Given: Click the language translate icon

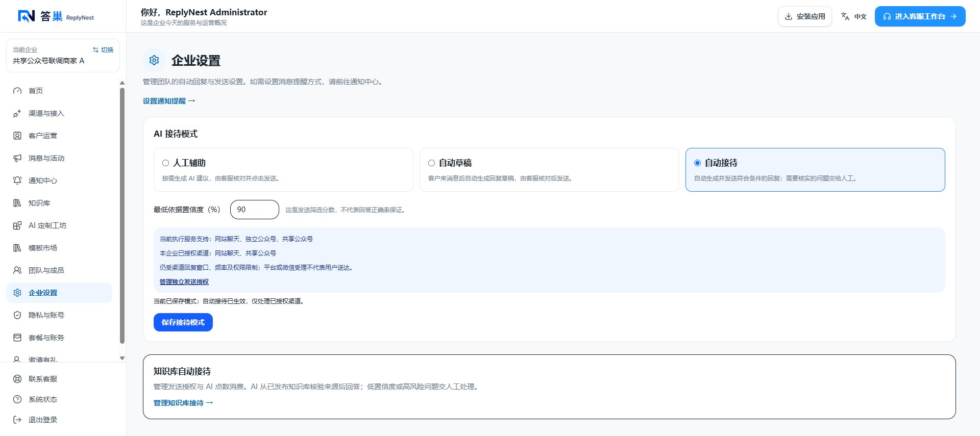Looking at the screenshot, I should [x=845, y=16].
